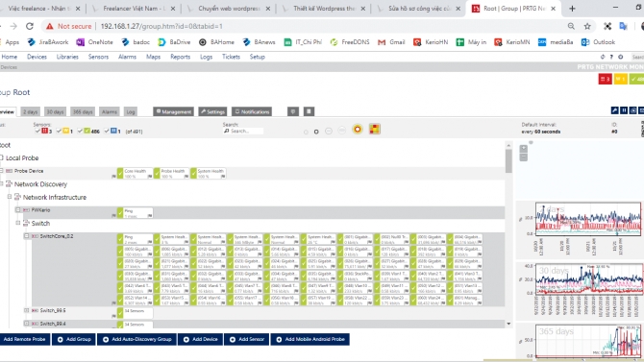Click the red down-sensors status box
The height and width of the screenshot is (362, 644).
(x=605, y=79)
